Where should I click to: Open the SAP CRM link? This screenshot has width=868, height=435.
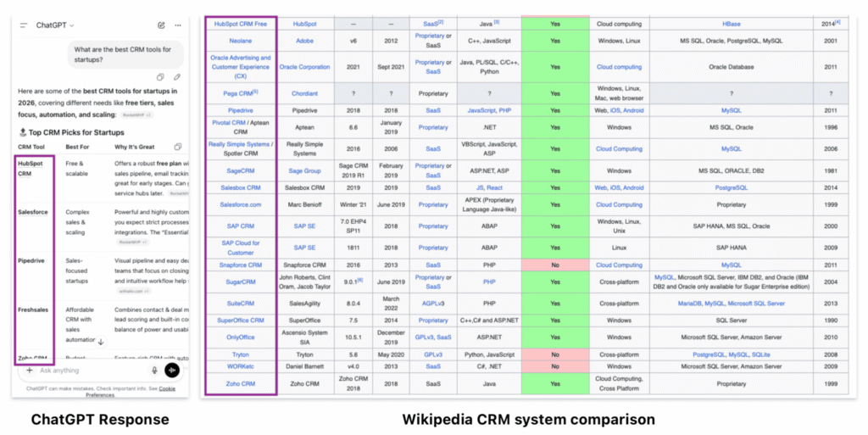pyautogui.click(x=240, y=226)
